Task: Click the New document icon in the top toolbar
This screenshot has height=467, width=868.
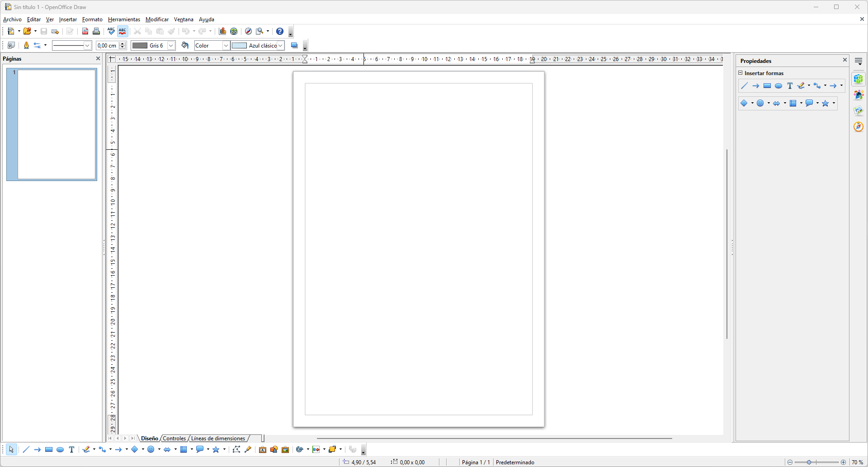Action: [11, 31]
